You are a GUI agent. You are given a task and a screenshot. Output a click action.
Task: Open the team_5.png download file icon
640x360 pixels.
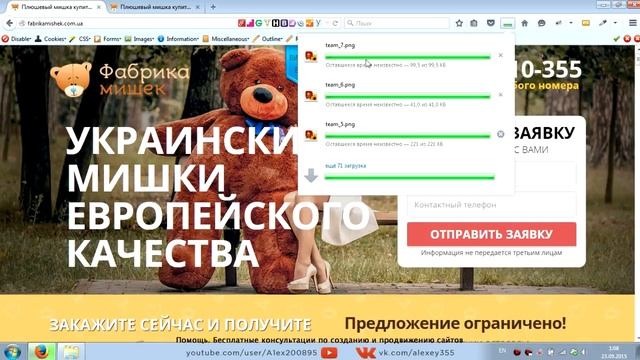(311, 135)
